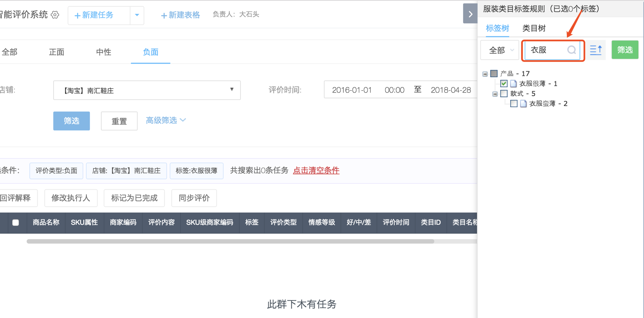This screenshot has height=318, width=644.
Task: Click the settings gear icon beside system title
Action: (55, 15)
